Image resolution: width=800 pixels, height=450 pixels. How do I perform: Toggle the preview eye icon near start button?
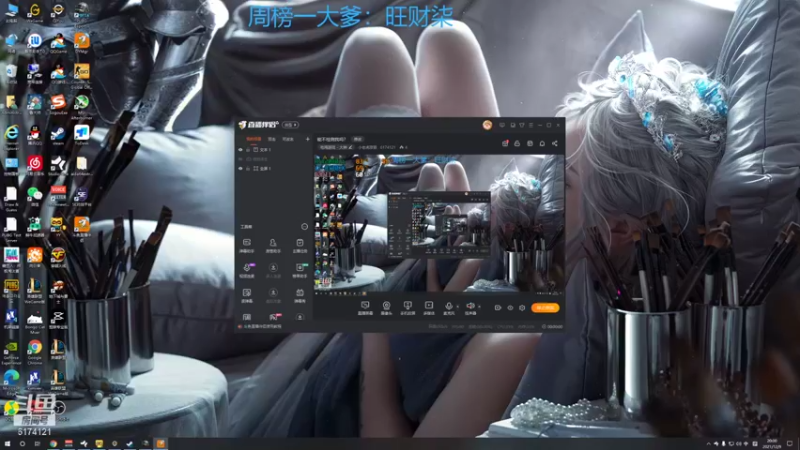(x=510, y=308)
